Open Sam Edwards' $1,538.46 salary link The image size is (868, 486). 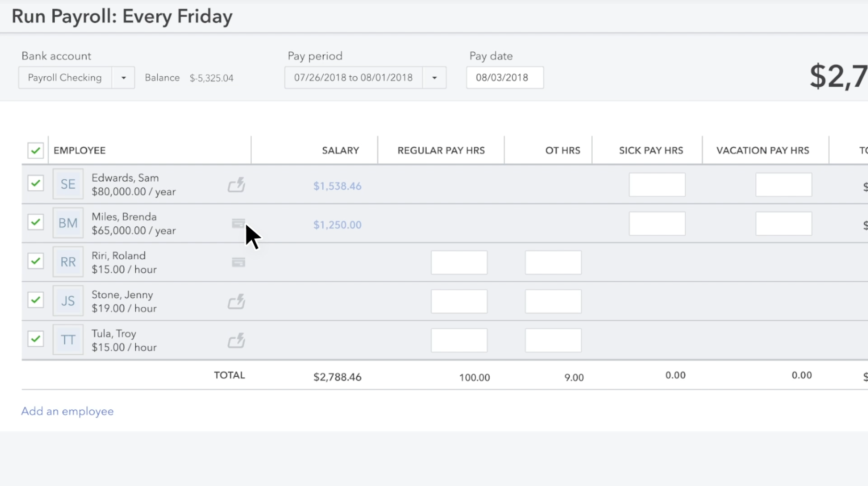337,186
